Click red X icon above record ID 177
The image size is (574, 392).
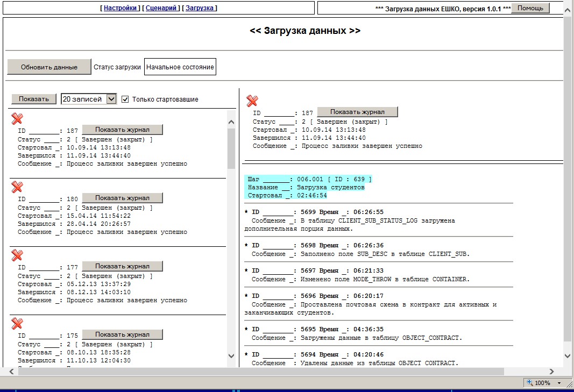pos(17,255)
